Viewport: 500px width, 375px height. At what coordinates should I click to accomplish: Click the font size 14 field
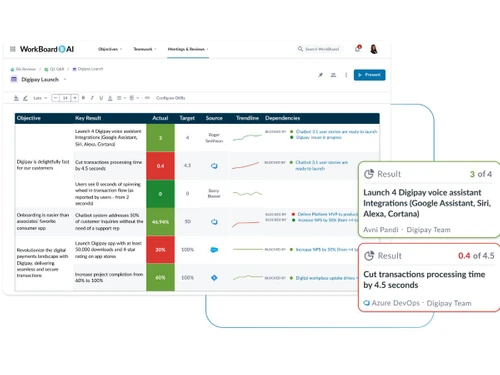tap(65, 98)
